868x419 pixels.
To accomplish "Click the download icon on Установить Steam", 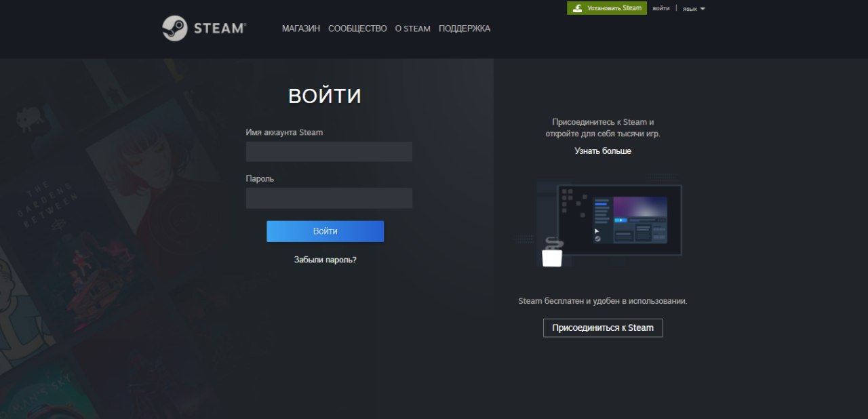I will 577,8.
